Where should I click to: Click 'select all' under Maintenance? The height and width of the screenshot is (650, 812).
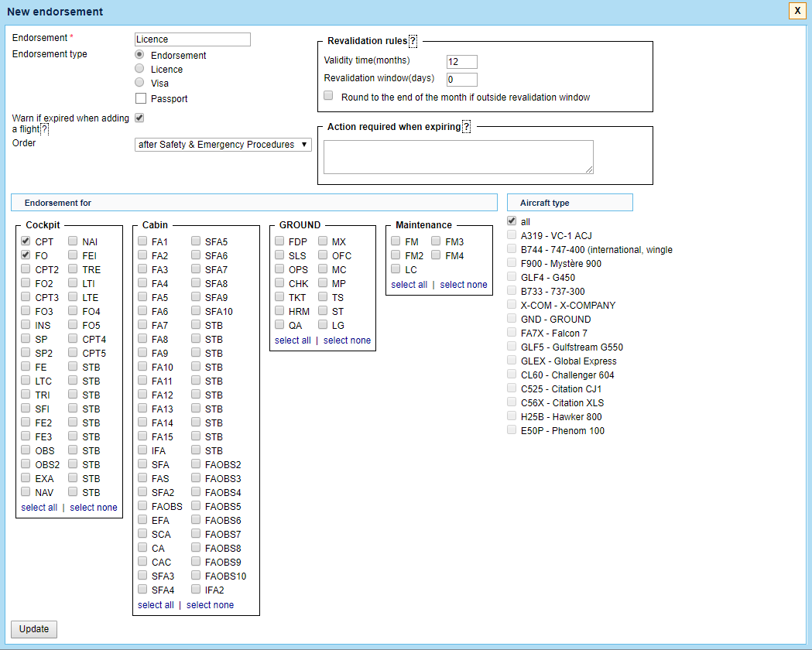pos(409,285)
